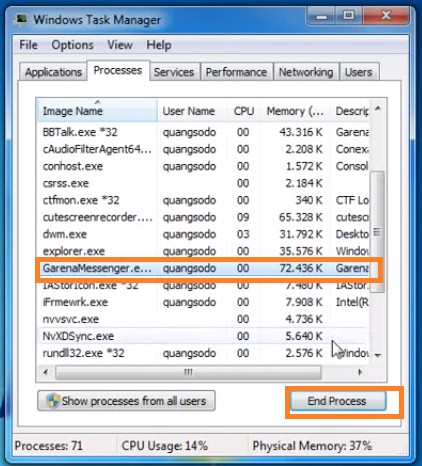Click the list's scroll up arrow
Image resolution: width=422 pixels, height=466 pixels.
378,108
